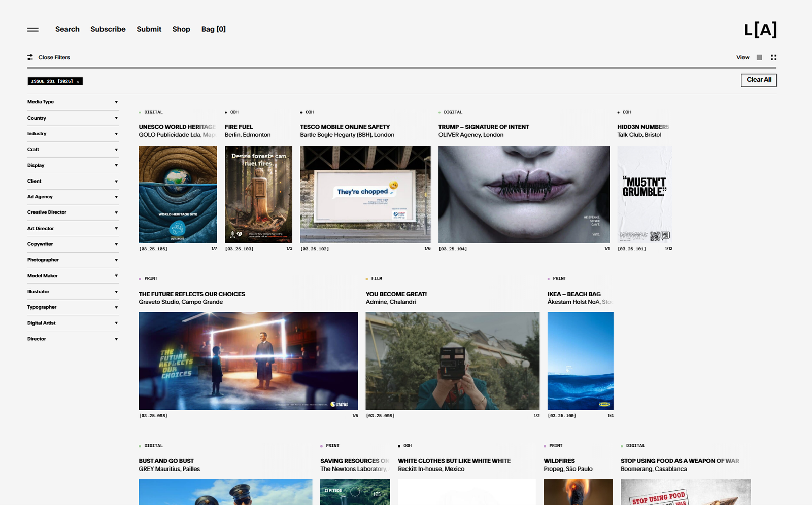Open the hamburger menu icon
This screenshot has width=812, height=505.
(33, 30)
